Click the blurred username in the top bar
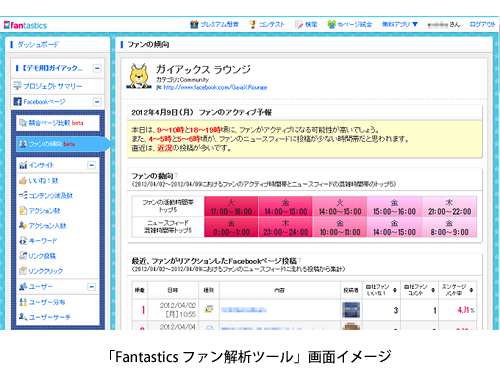 click(438, 24)
